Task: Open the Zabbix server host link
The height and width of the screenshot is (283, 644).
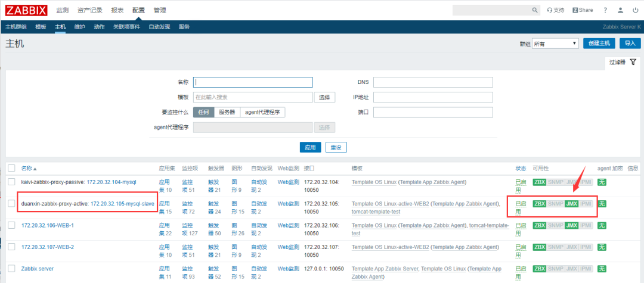Action: pyautogui.click(x=38, y=269)
